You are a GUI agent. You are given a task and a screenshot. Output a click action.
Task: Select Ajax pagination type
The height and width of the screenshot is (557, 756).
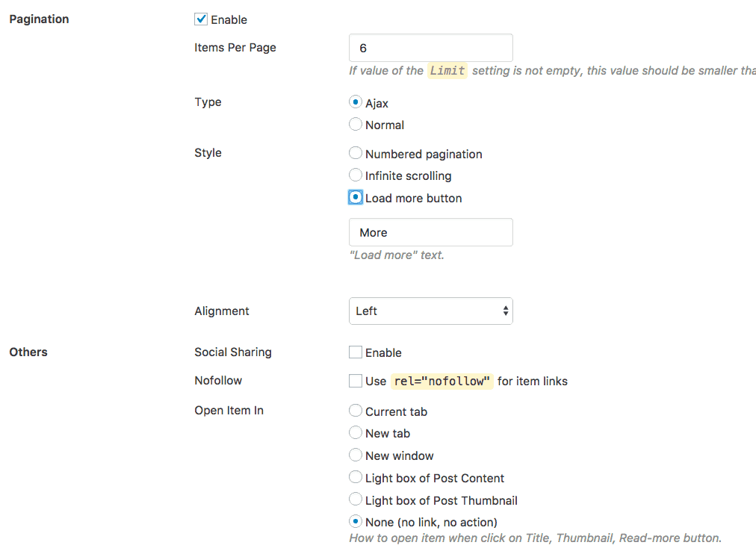356,102
